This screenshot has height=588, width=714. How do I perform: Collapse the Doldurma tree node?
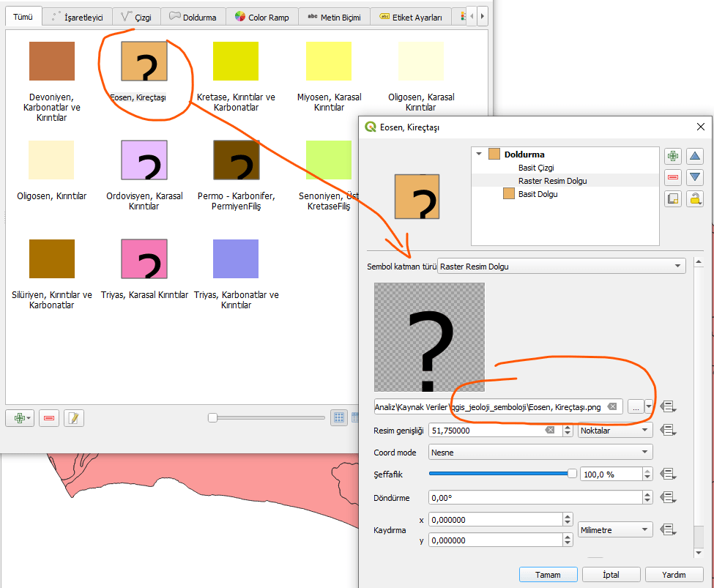coord(479,155)
